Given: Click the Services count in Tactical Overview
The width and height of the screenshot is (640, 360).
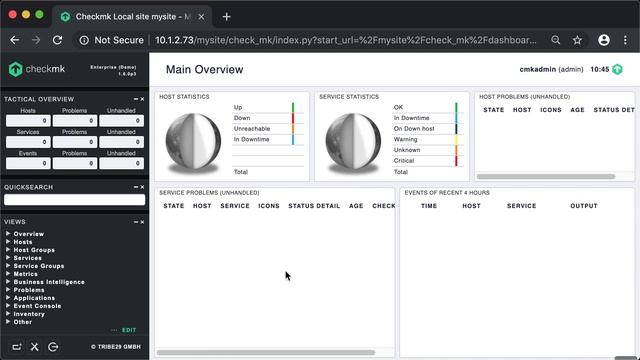Looking at the screenshot, I should pyautogui.click(x=28, y=142).
